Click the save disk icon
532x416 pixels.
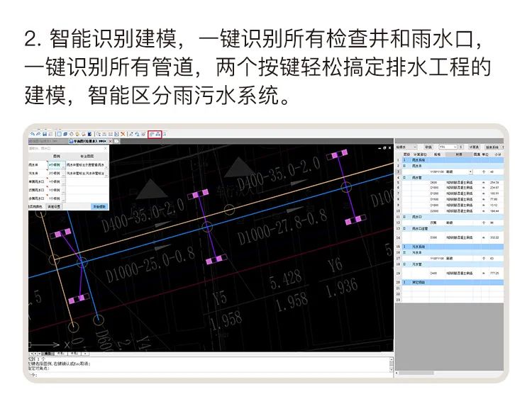(44, 133)
